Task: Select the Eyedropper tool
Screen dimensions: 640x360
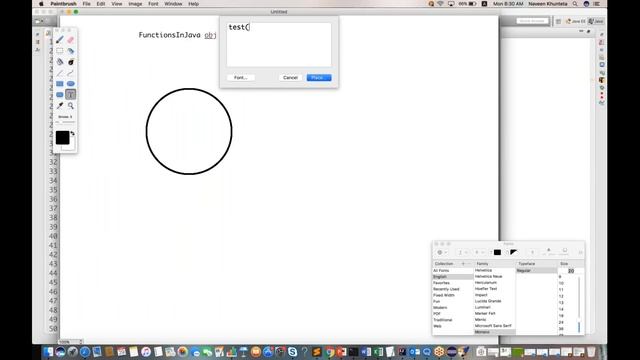Action: coord(60,106)
